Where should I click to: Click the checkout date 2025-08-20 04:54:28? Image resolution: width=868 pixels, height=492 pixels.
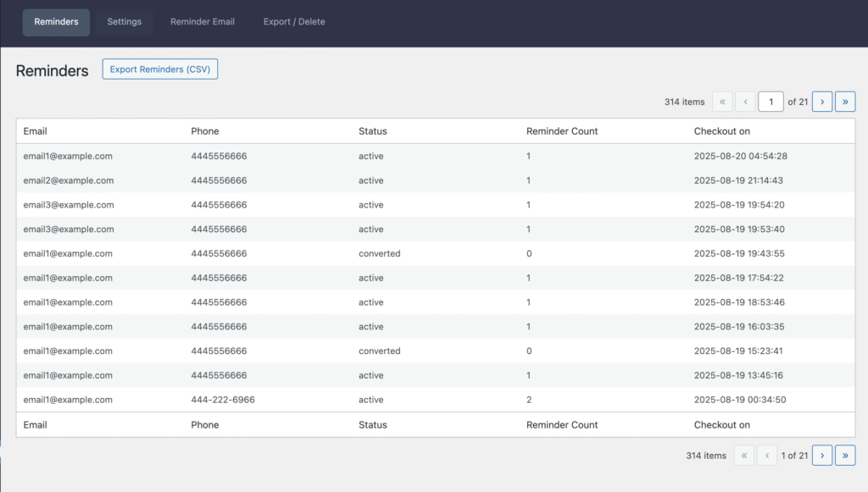point(741,156)
